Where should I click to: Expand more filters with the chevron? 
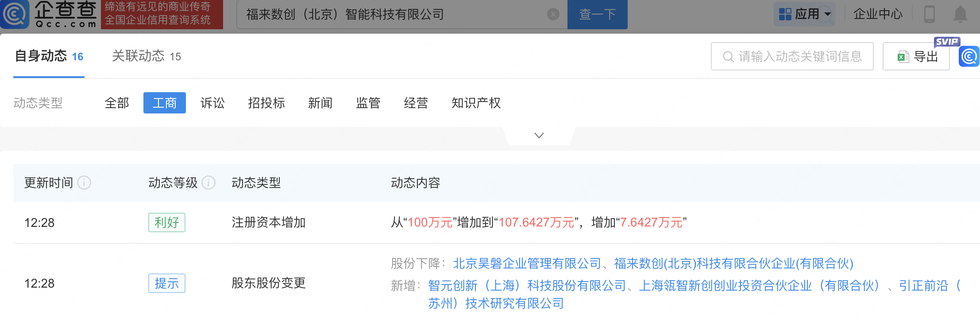[539, 135]
